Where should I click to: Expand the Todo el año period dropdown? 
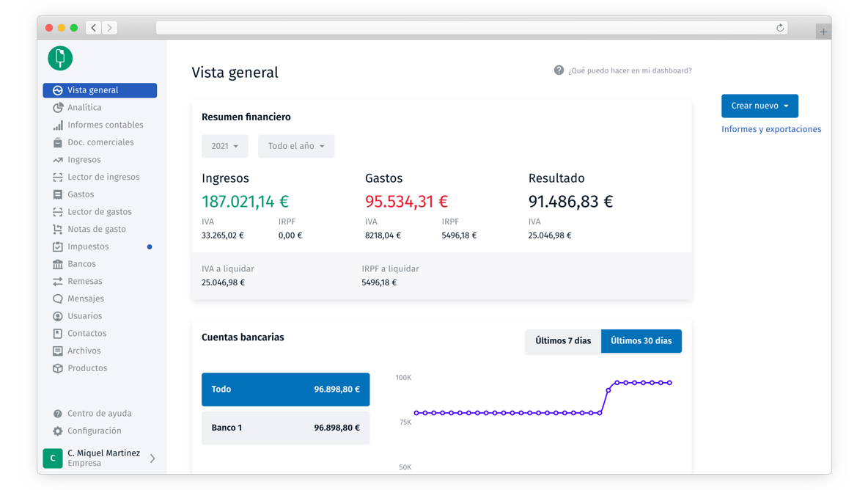point(295,146)
